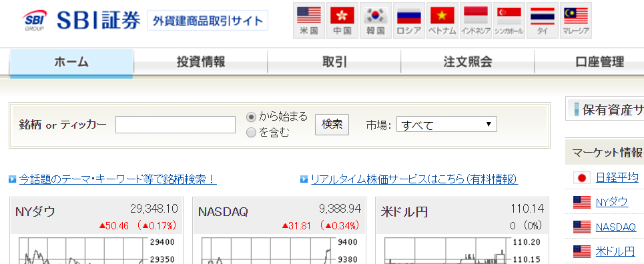
Task: Click NYダウ change ▲50.46 (▲0.17%)
Action: [137, 225]
